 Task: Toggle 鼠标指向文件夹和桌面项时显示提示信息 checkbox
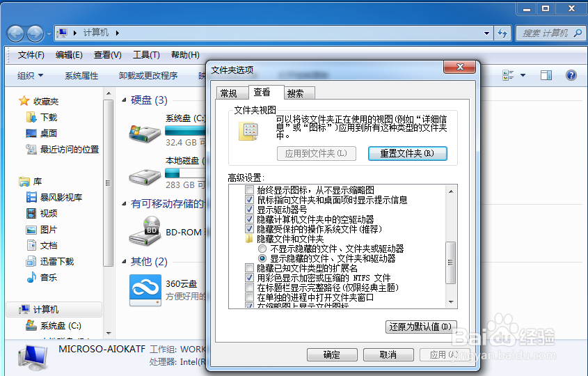pos(249,199)
